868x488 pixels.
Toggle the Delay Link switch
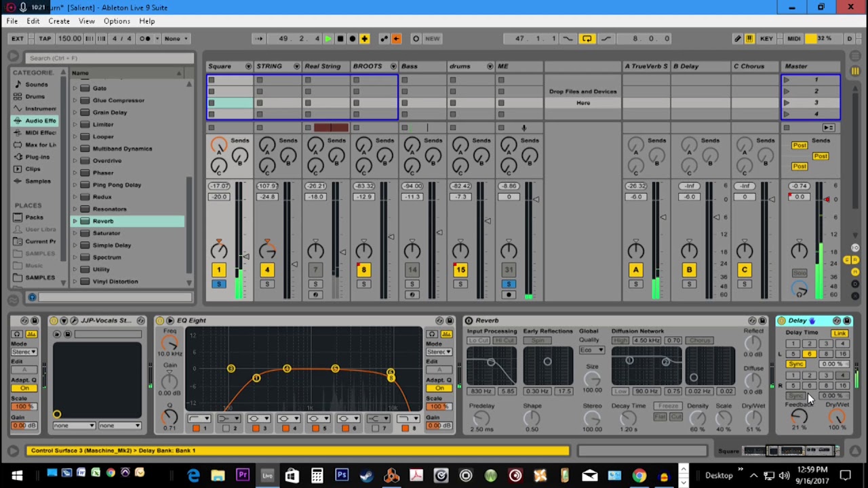coord(840,333)
